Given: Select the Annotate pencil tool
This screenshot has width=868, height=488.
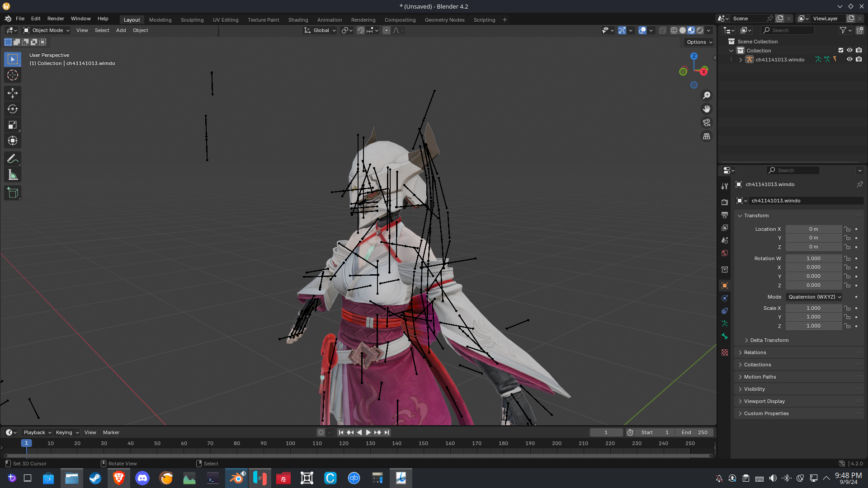Looking at the screenshot, I should click(x=13, y=159).
